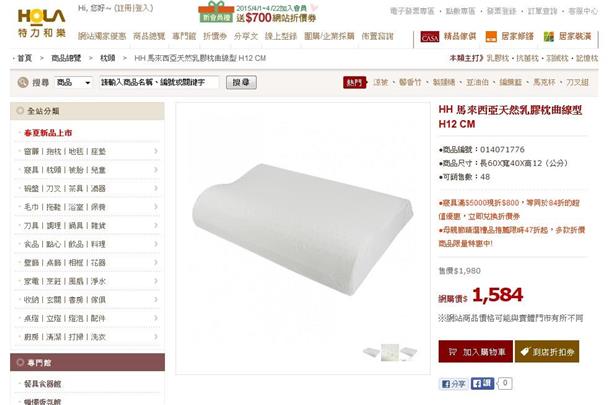The width and height of the screenshot is (610, 405).
Task: Open the 商品總覽 menu item
Action: pos(149,36)
